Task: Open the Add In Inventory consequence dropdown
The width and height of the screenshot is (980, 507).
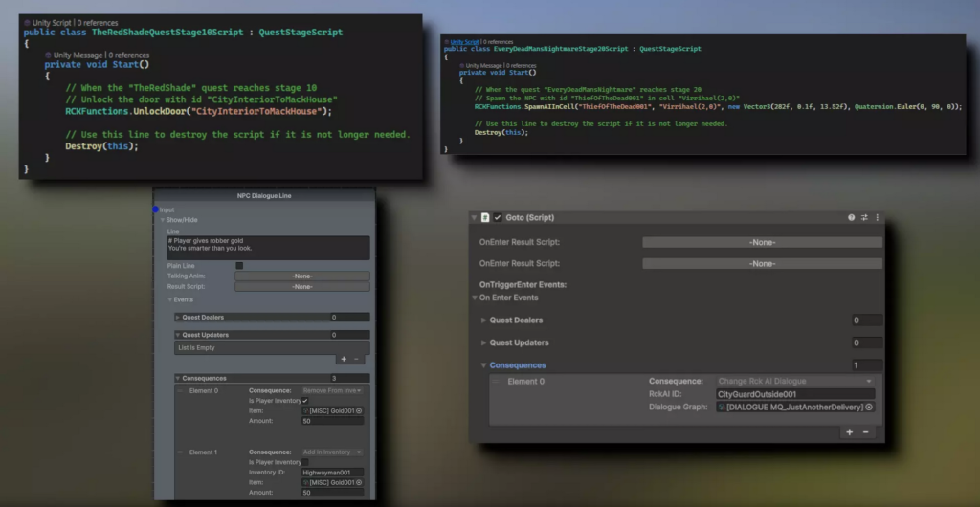Action: coord(333,452)
